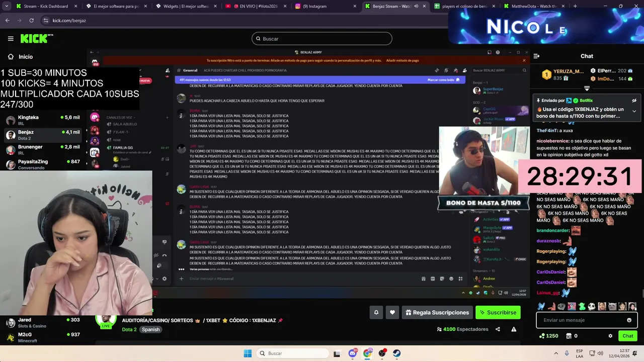Click the Dota 2 category link
Screen dimensions: 644x362
tap(129, 329)
